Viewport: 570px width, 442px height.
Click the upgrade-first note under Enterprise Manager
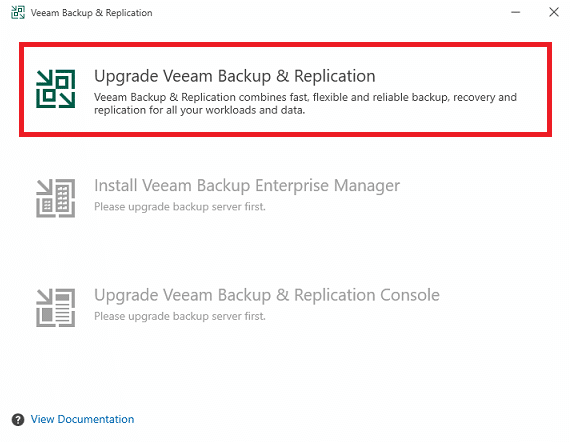(180, 206)
